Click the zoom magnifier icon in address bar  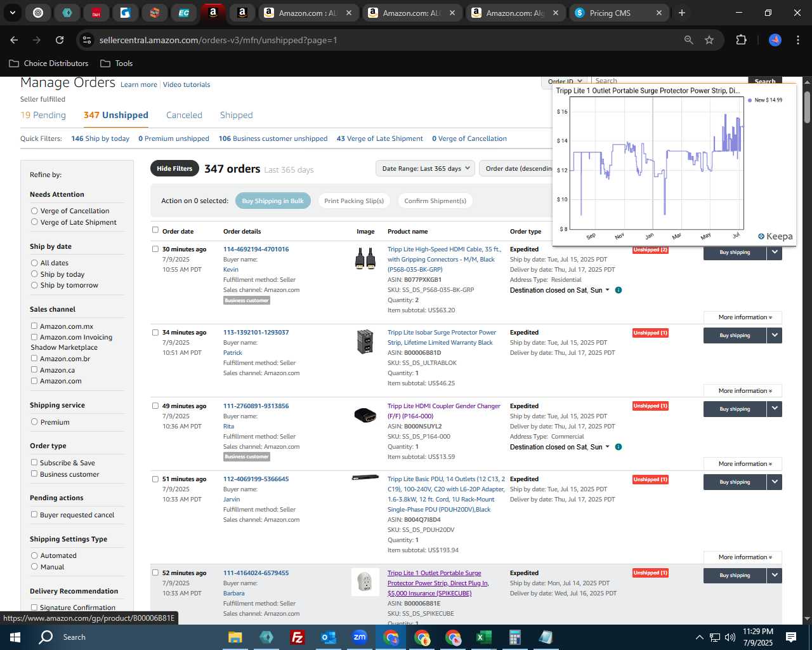pos(689,40)
